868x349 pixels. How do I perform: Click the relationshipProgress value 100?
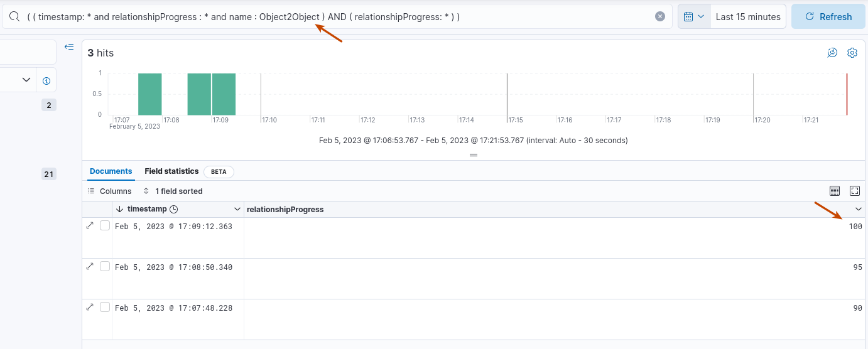pyautogui.click(x=855, y=227)
